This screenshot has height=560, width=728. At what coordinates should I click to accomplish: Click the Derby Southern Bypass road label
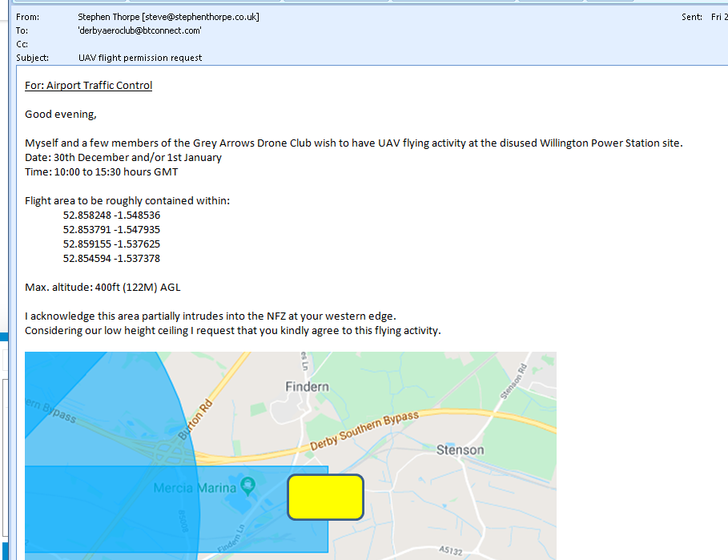click(x=364, y=432)
